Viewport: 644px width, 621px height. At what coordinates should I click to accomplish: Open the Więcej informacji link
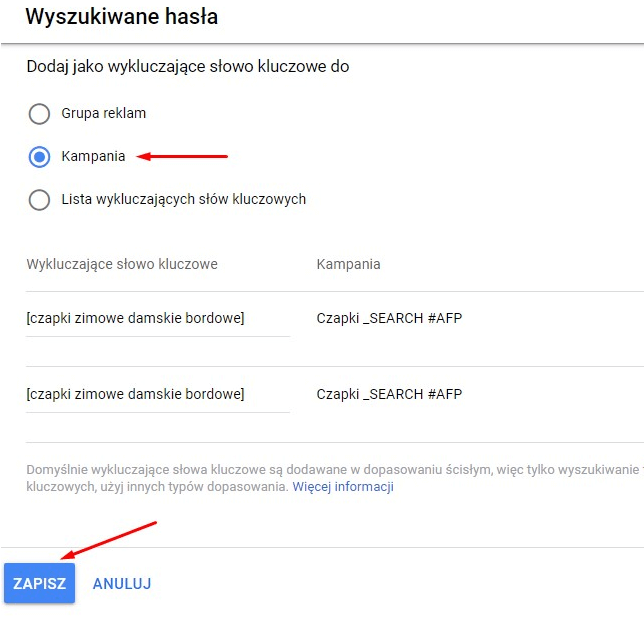coord(343,487)
